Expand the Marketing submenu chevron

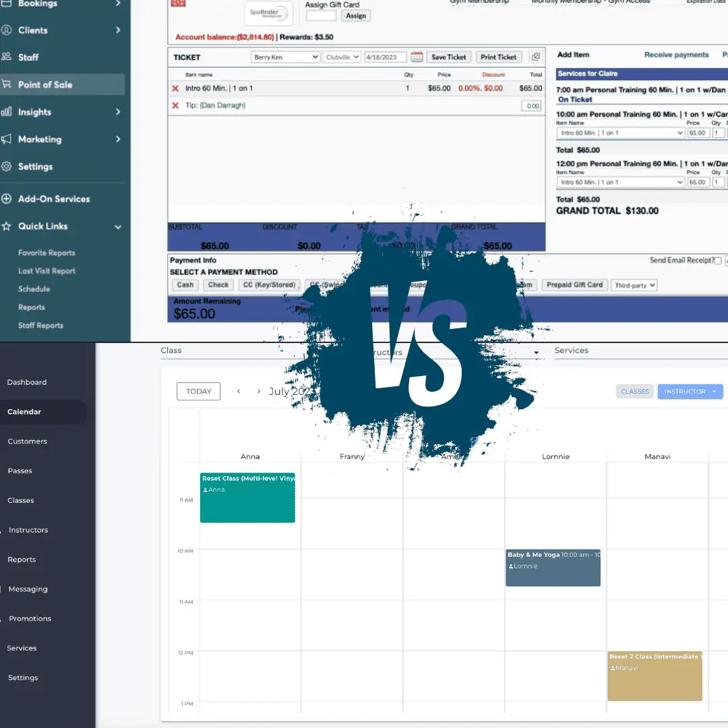(118, 140)
